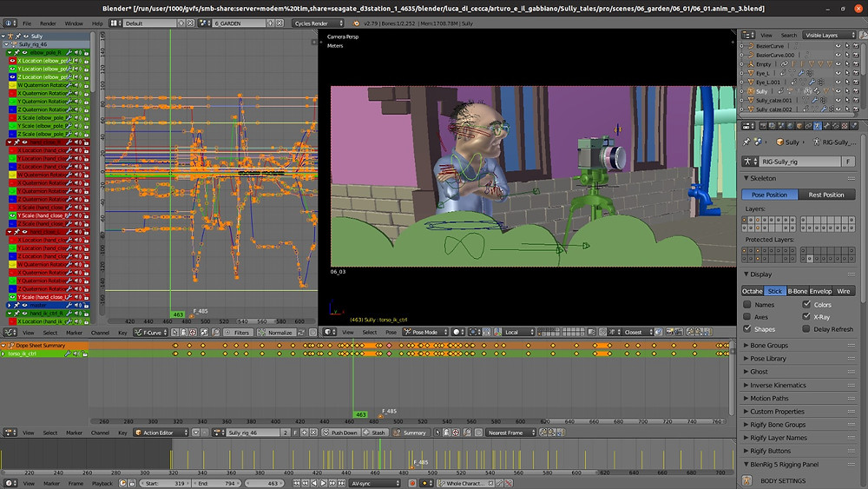Hide Sully_calze.001 in outliner via eye icon
This screenshot has height=489, width=868.
pyautogui.click(x=838, y=100)
